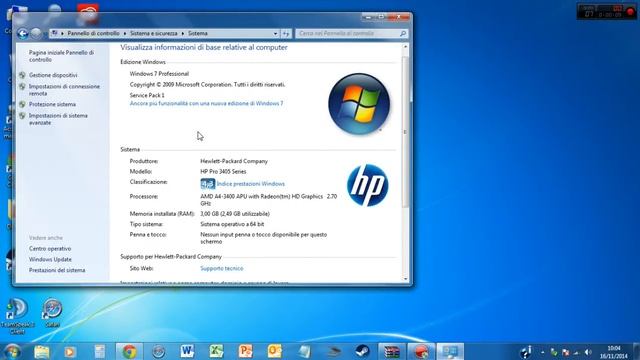Select the Control Panel System taskbar button
This screenshot has height=360, width=640.
[450, 351]
